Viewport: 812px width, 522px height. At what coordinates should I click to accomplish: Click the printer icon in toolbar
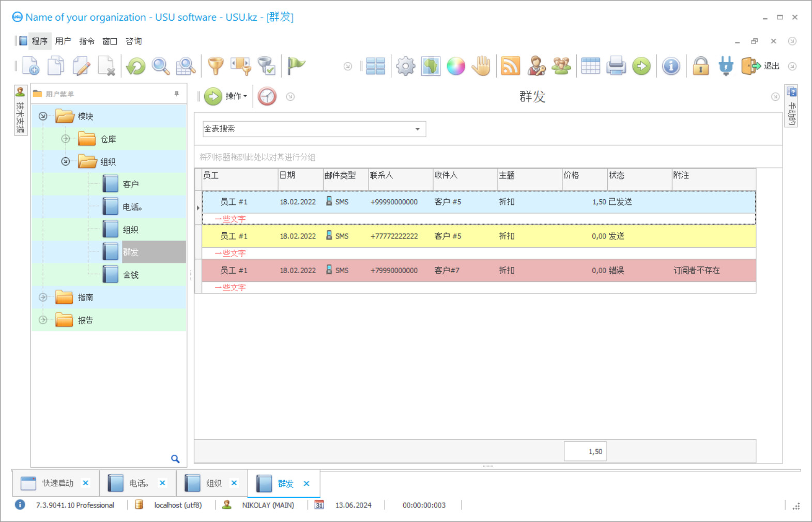coord(616,66)
